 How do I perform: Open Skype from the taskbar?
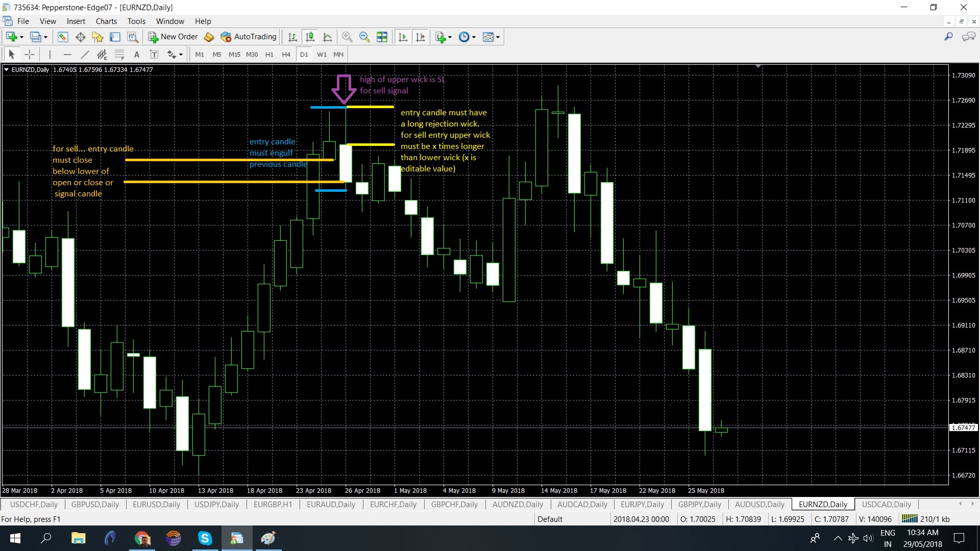click(205, 538)
